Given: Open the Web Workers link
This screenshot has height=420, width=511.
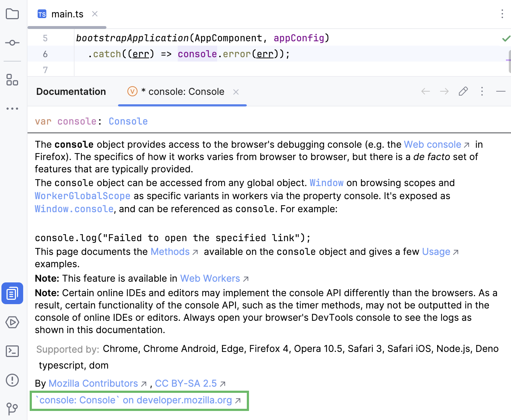Looking at the screenshot, I should pos(210,278).
